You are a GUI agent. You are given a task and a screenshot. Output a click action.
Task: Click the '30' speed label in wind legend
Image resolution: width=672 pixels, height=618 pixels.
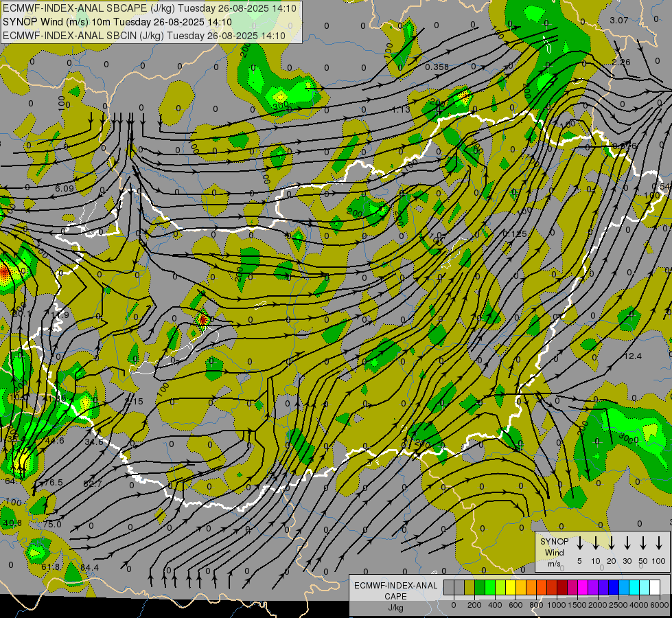[x=627, y=561]
